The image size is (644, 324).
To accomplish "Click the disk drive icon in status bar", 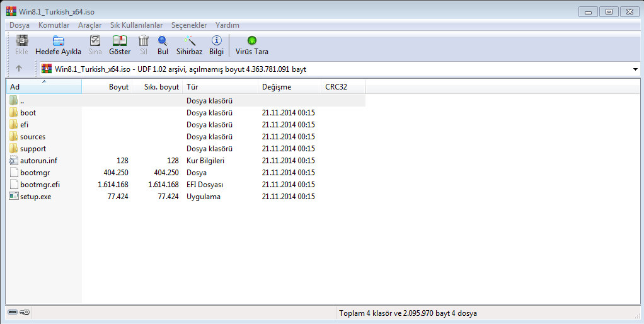I will 13,313.
